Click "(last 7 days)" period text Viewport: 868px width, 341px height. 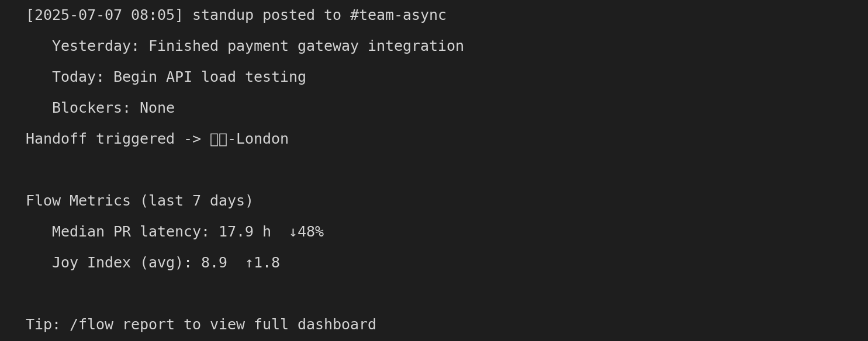point(196,201)
